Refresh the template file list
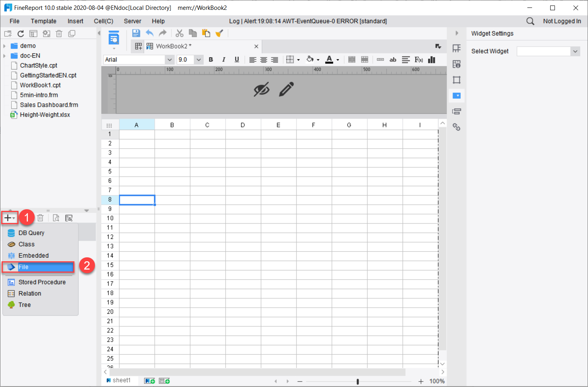588x387 pixels. (21, 33)
